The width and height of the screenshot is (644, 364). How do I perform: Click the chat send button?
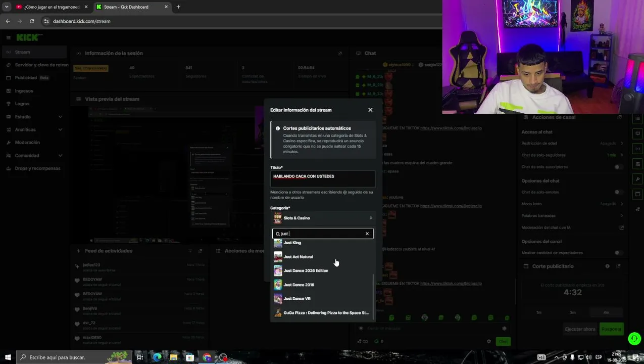pyautogui.click(x=503, y=341)
